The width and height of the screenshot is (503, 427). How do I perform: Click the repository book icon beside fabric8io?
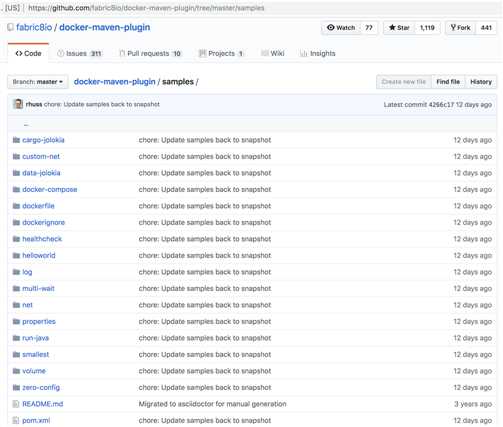(x=10, y=27)
